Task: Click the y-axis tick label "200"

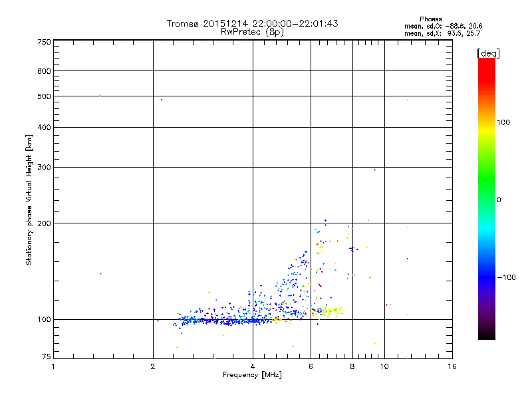Action: 44,223
